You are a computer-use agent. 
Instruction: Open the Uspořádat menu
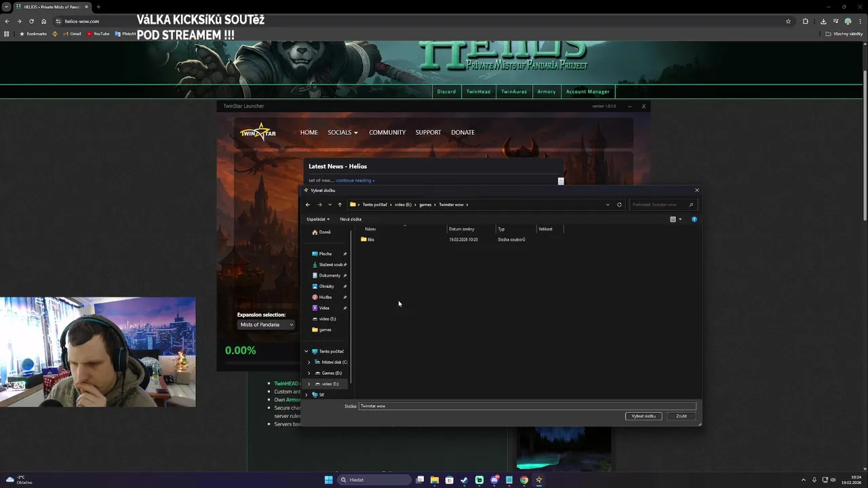tap(318, 219)
